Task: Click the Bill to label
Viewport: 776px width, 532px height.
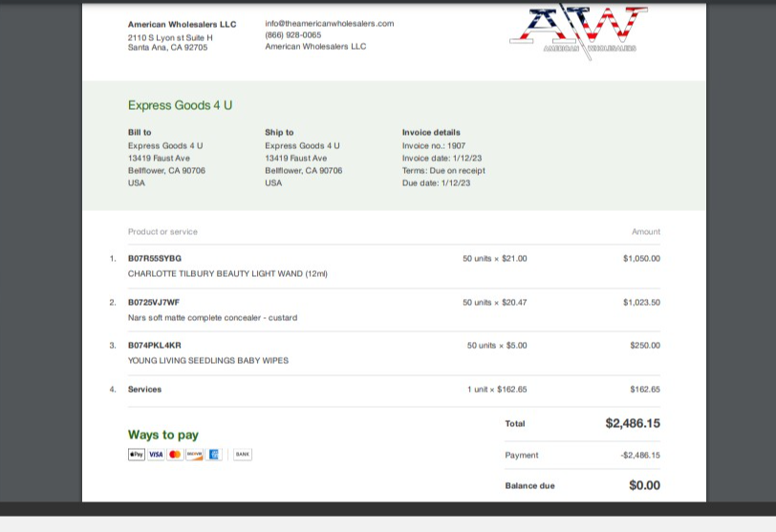Action: (140, 133)
